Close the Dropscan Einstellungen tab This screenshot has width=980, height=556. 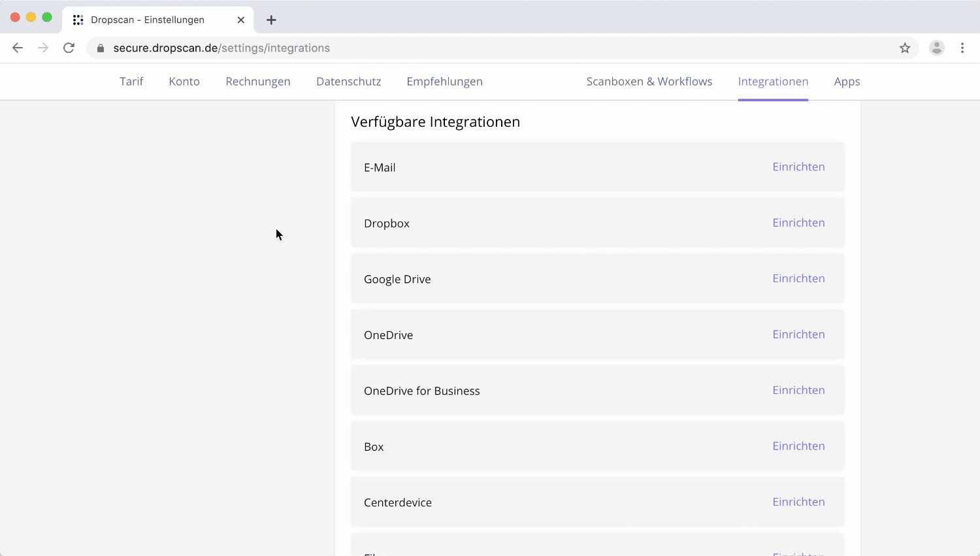[x=241, y=20]
